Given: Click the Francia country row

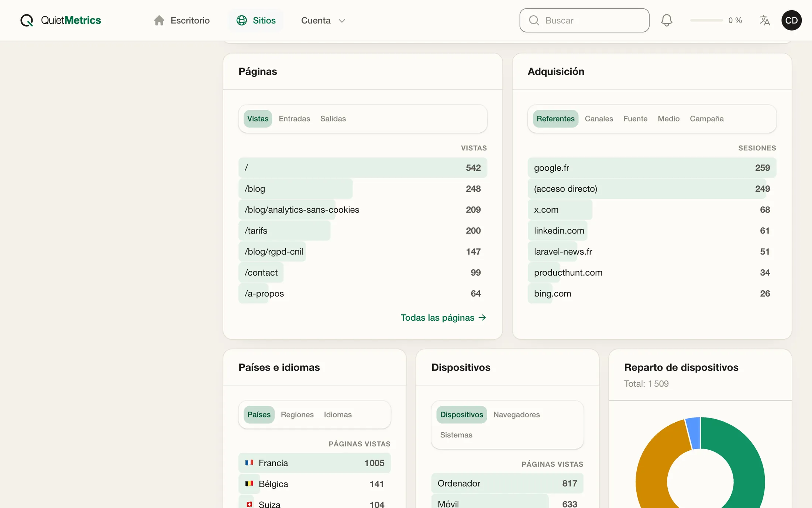Looking at the screenshot, I should pos(314,463).
